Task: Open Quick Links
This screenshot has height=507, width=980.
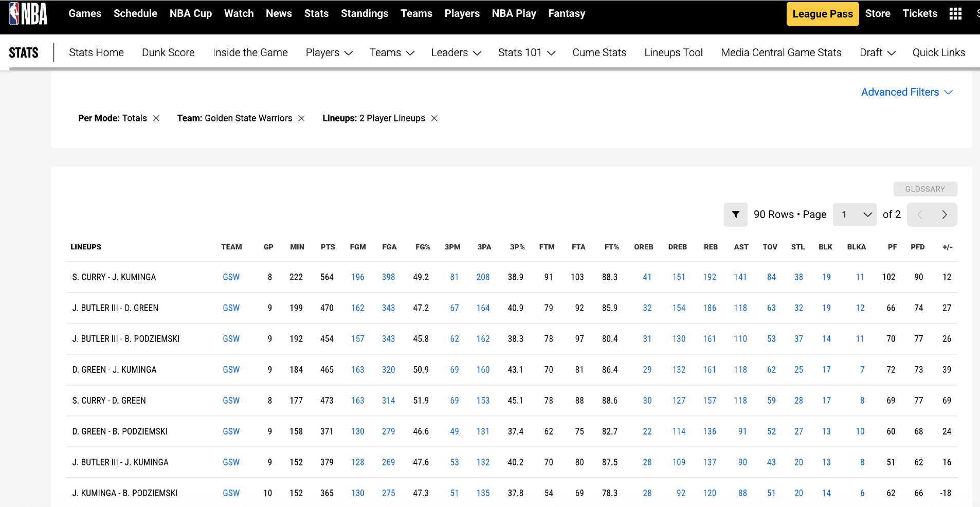Action: pos(938,52)
